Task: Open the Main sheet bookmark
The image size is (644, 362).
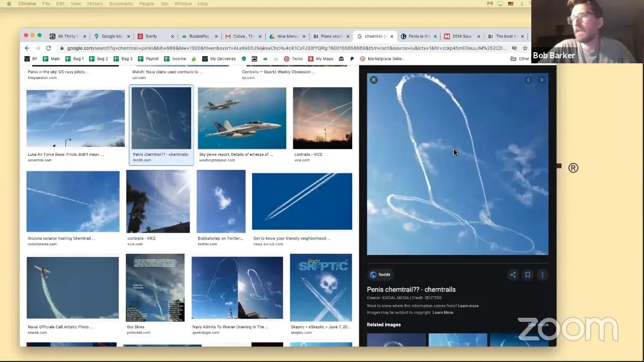Action: click(51, 59)
